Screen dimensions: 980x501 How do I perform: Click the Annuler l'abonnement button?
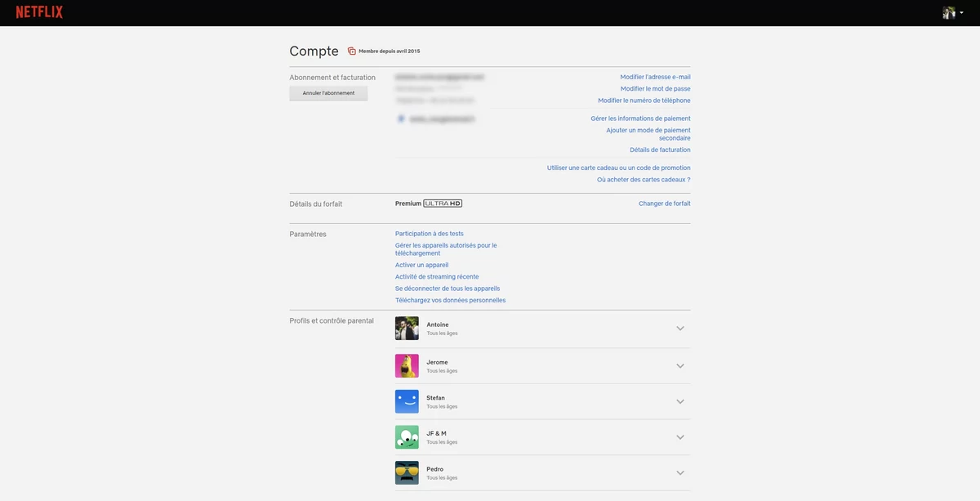click(328, 93)
